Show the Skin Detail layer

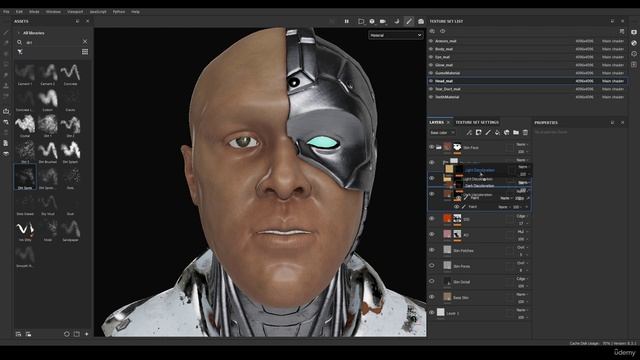(x=431, y=281)
